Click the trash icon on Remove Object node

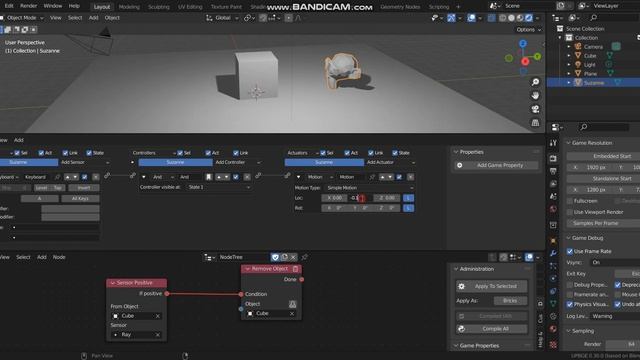[296, 269]
